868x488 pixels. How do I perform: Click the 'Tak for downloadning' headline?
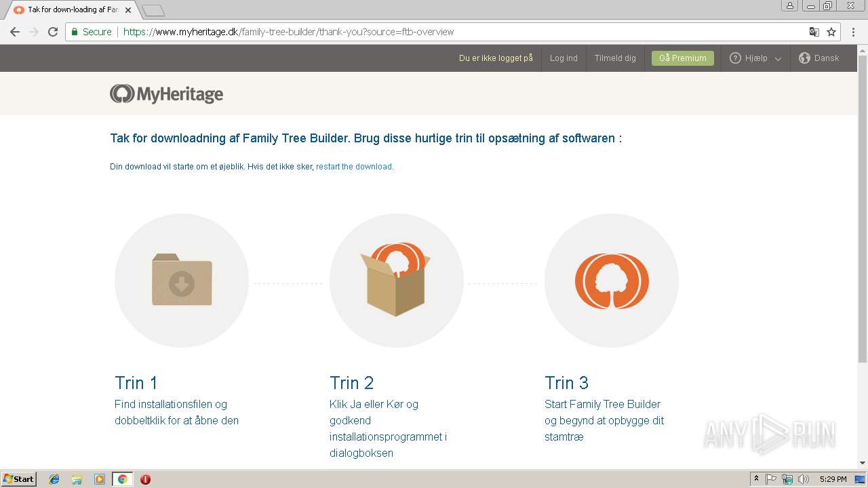[366, 138]
